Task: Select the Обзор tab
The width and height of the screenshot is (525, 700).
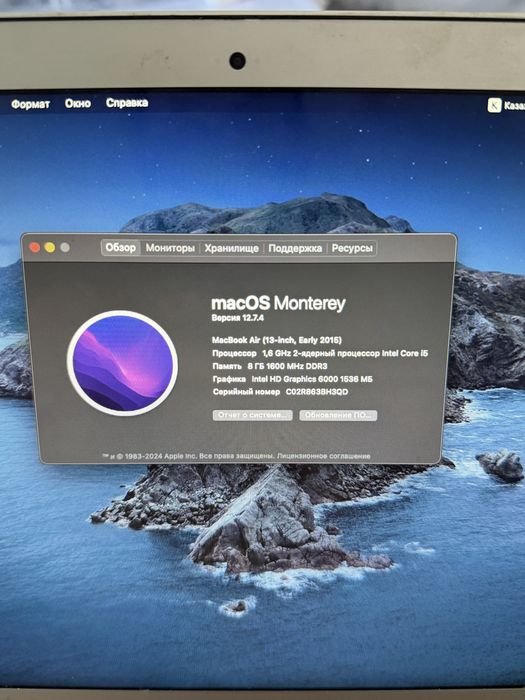Action: point(121,248)
